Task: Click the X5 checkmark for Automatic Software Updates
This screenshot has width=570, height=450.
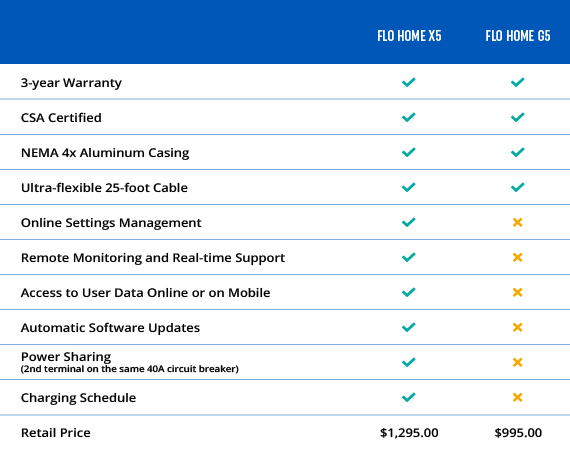Action: (x=409, y=327)
